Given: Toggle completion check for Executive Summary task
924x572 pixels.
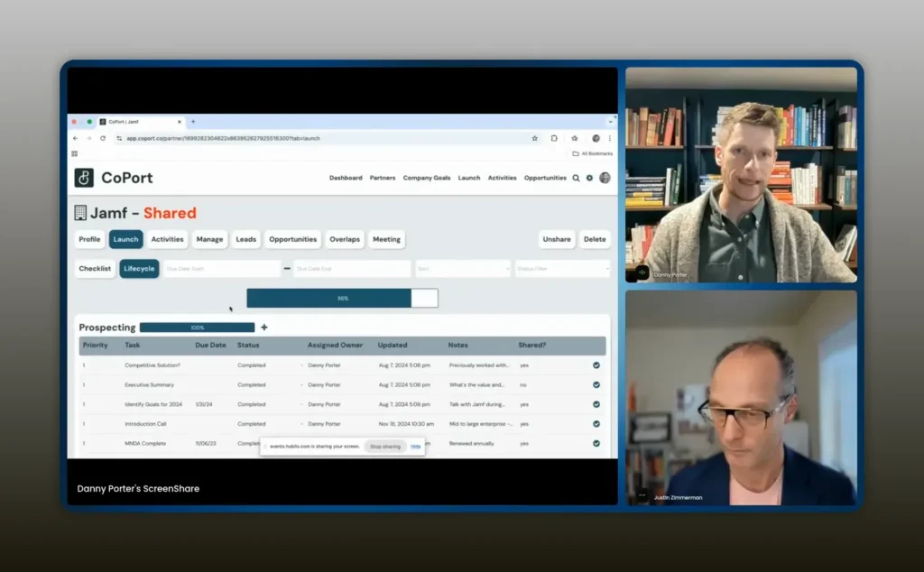Looking at the screenshot, I should pos(596,385).
